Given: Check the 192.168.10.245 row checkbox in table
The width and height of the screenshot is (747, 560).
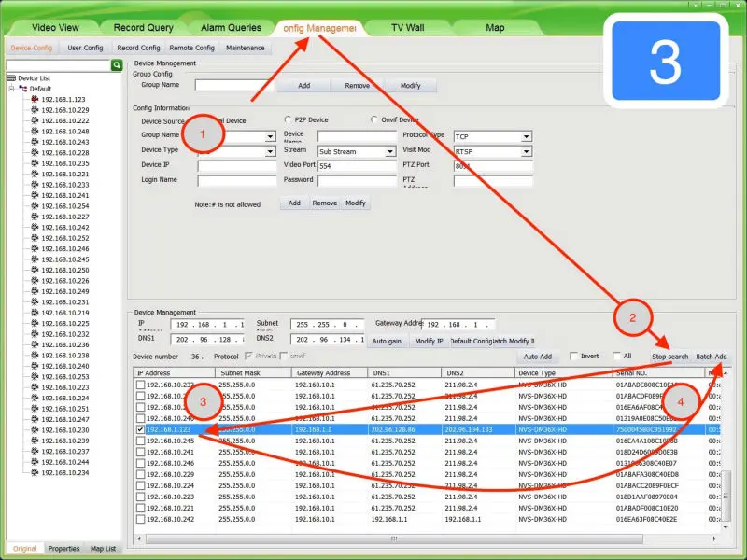Looking at the screenshot, I should click(141, 441).
